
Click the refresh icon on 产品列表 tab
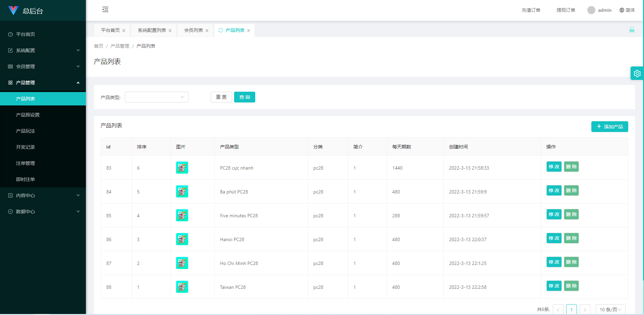(x=221, y=30)
